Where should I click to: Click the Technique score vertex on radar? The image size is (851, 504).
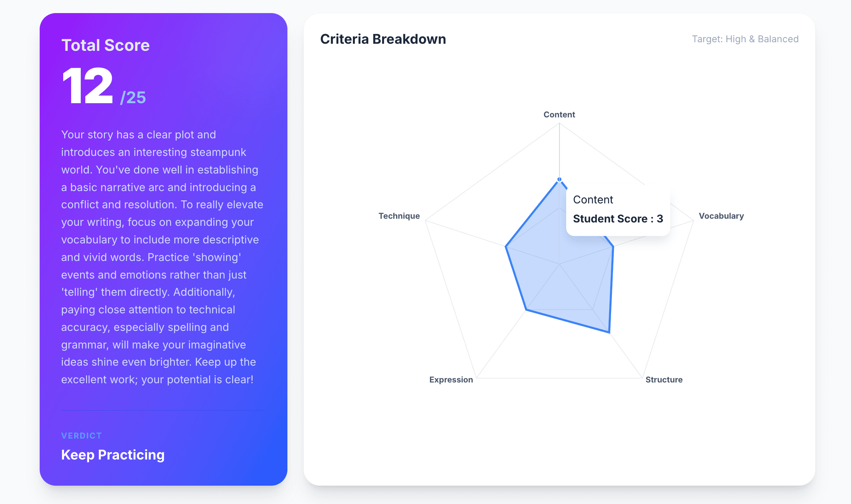point(506,247)
